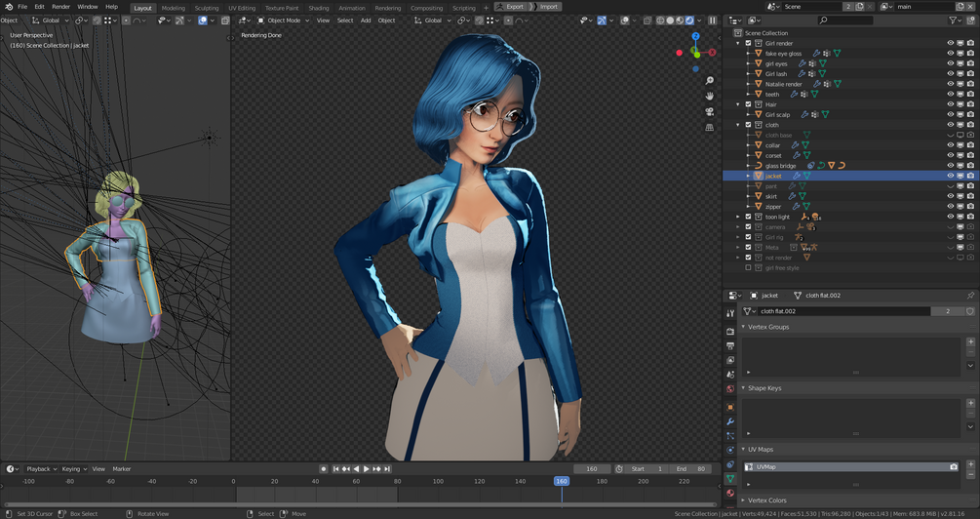Image resolution: width=980 pixels, height=519 pixels.
Task: Open the Physics properties tab
Action: pyautogui.click(x=730, y=450)
